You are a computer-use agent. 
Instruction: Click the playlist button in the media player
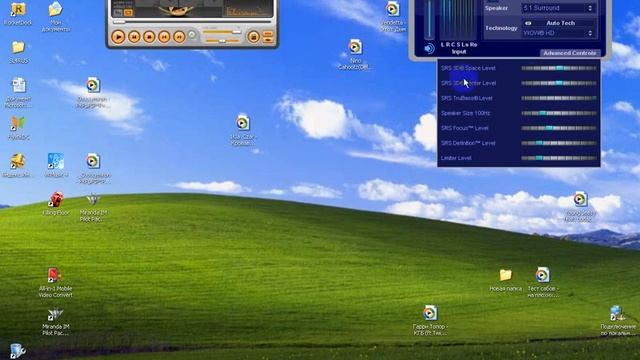(253, 37)
